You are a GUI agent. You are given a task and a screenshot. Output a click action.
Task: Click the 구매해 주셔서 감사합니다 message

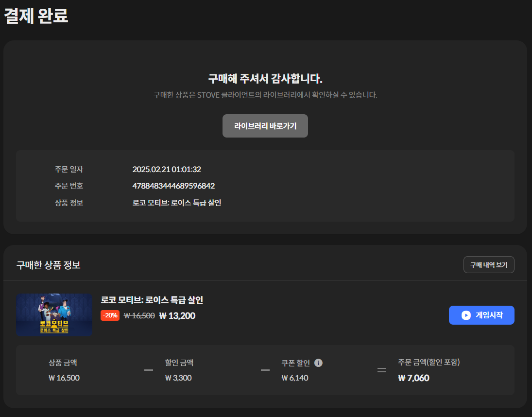click(265, 79)
